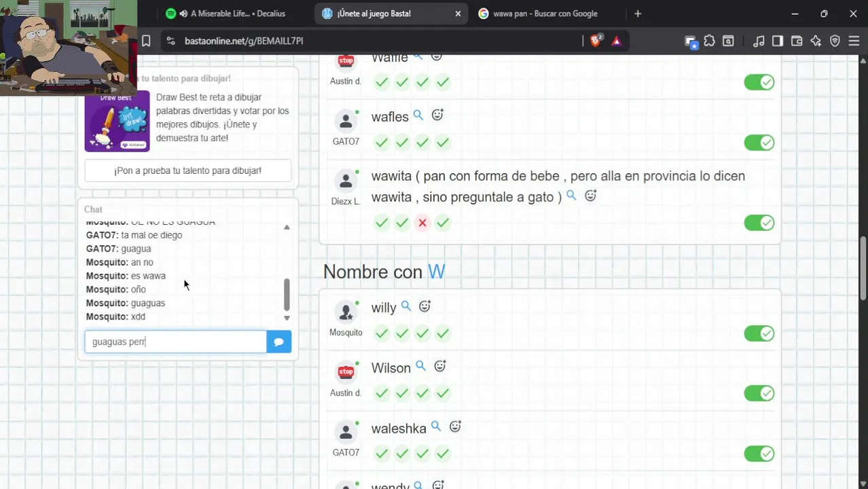
Task: Toggle the approval switch for waleshka
Action: 759,454
